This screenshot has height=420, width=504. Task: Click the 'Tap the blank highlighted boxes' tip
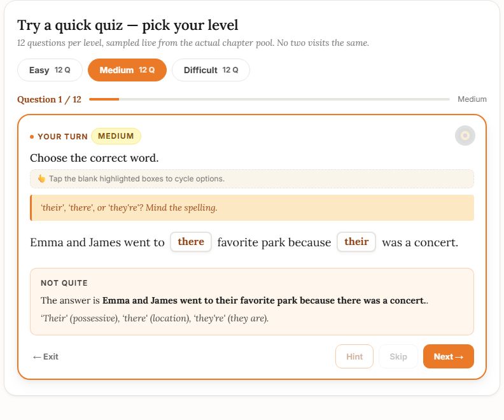(252, 179)
